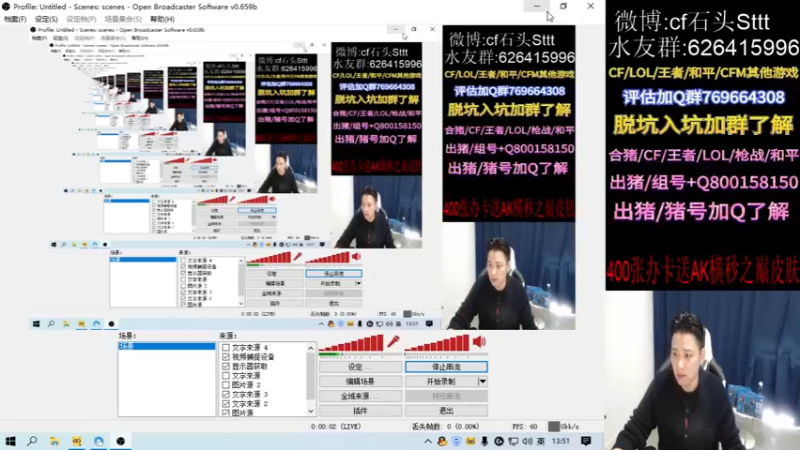Uncheck 显示器获取 source
This screenshot has width=800, height=450.
coord(226,366)
